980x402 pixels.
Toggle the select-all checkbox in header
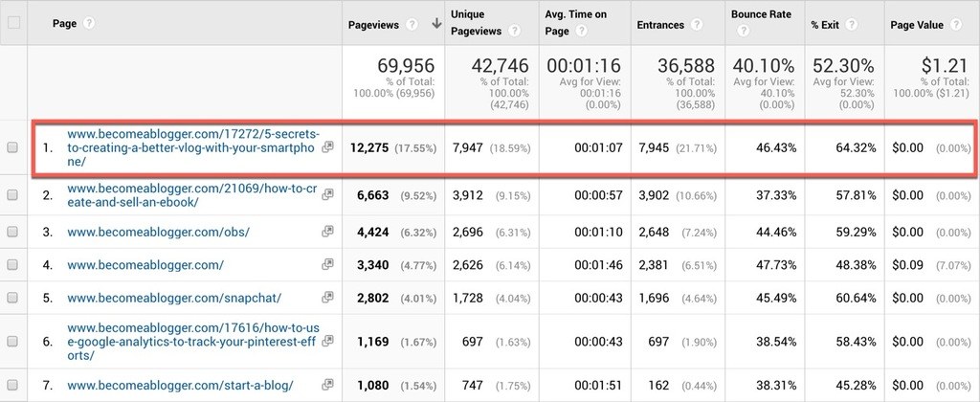tap(13, 23)
